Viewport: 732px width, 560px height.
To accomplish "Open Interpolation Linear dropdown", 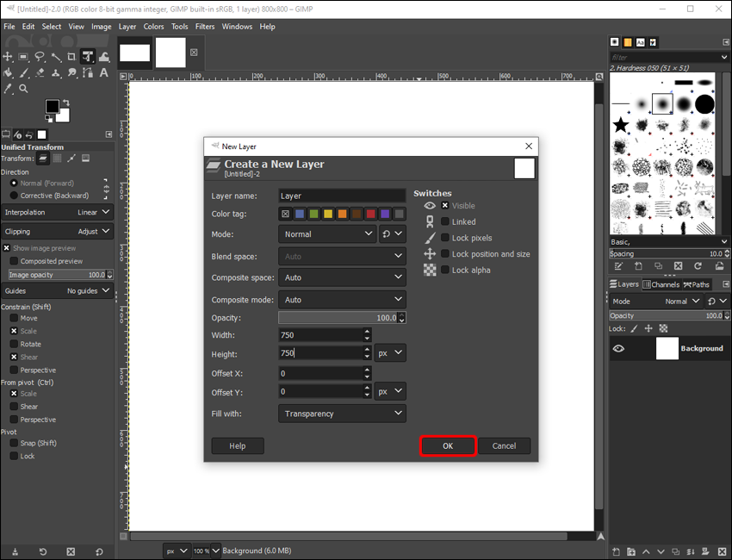I will click(x=58, y=212).
